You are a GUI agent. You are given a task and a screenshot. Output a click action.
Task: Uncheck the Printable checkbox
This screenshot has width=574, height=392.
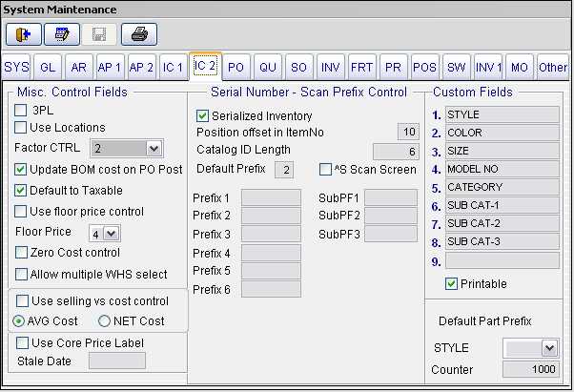pos(451,283)
